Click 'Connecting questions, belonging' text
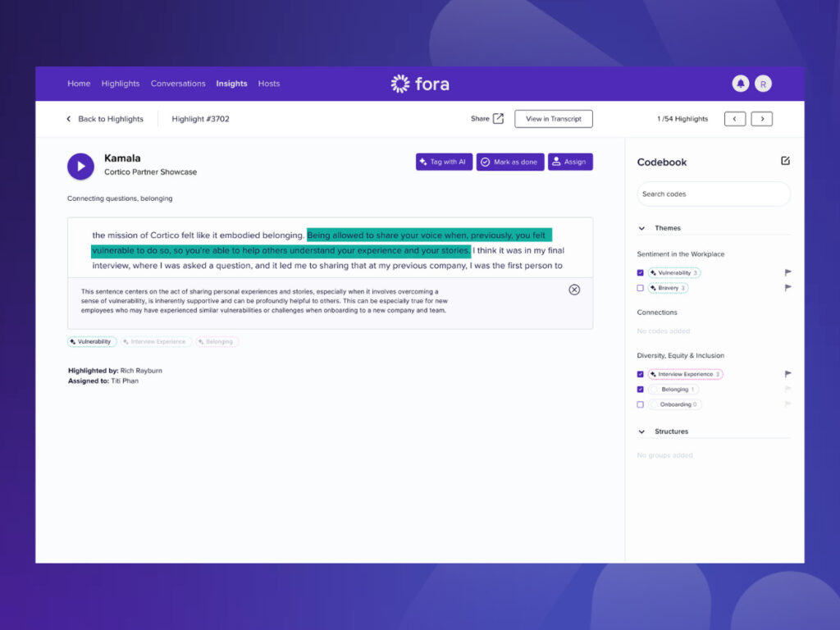 tap(120, 199)
